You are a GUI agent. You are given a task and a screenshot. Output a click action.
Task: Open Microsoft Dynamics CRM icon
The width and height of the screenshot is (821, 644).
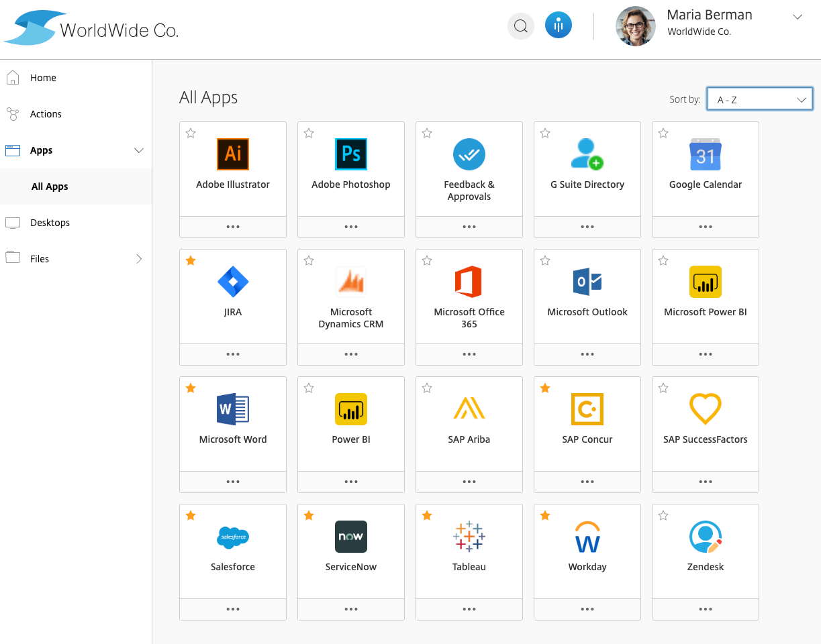351,282
